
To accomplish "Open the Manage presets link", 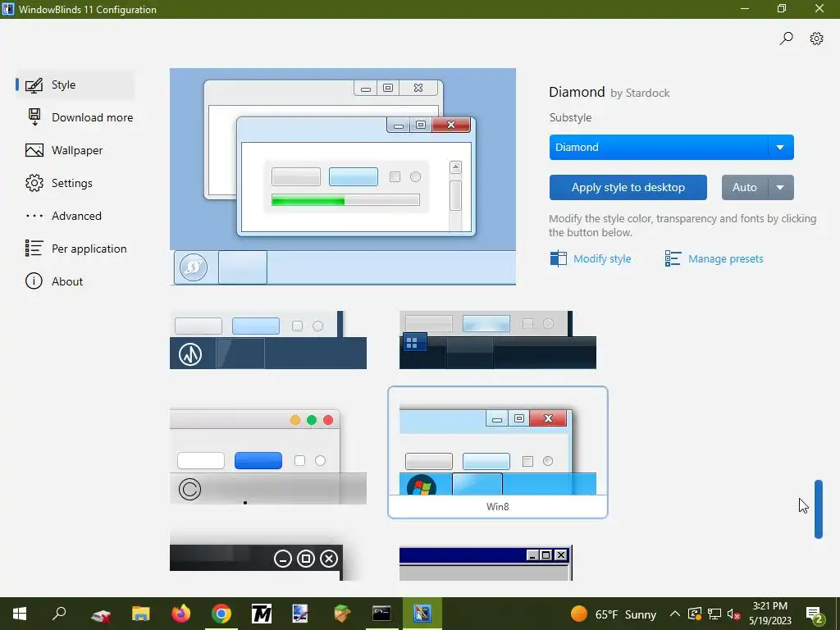I will 725,258.
